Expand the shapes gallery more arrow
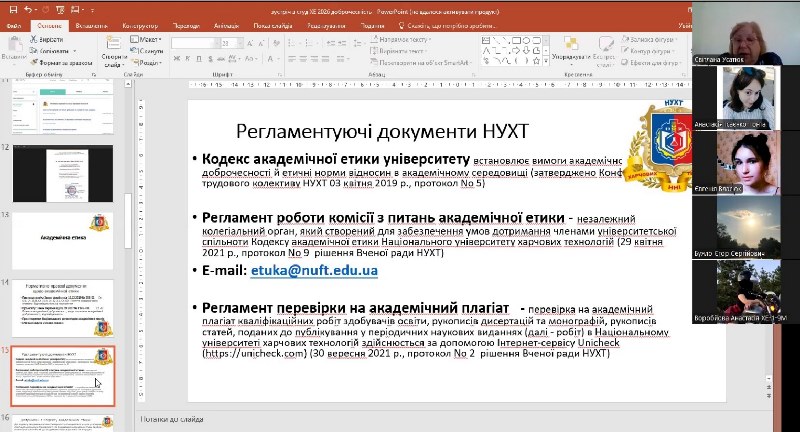Viewport: 800px width, 432px height. click(x=546, y=61)
